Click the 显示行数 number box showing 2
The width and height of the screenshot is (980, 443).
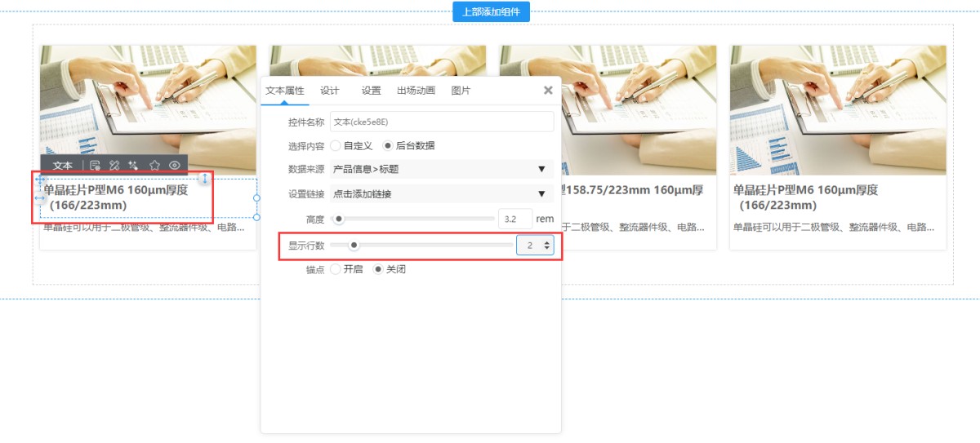click(535, 245)
